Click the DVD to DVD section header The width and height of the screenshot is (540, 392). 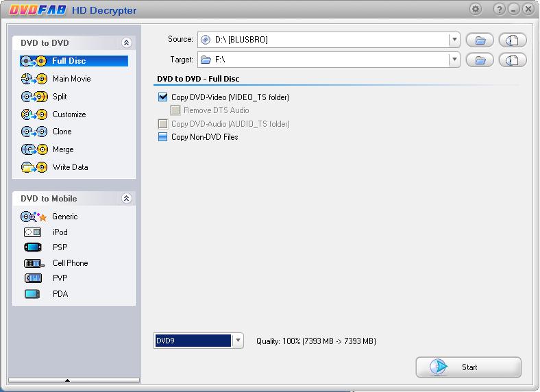pyautogui.click(x=74, y=43)
